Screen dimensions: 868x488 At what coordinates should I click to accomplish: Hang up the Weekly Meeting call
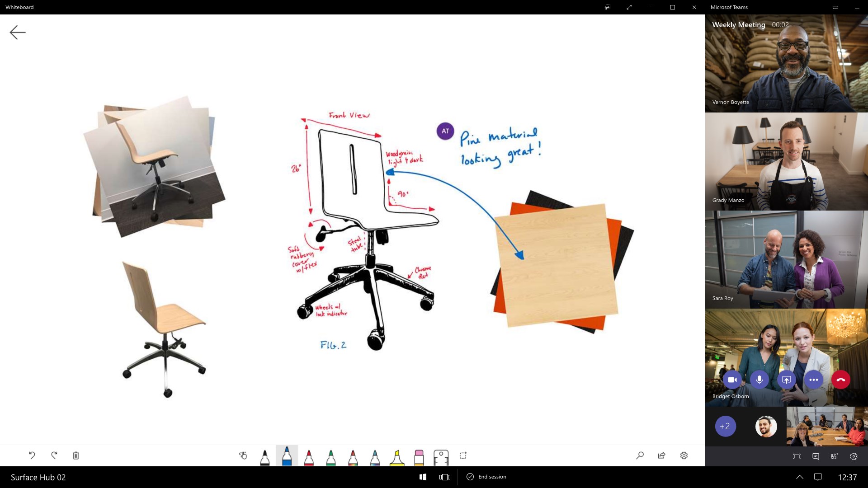tap(841, 380)
